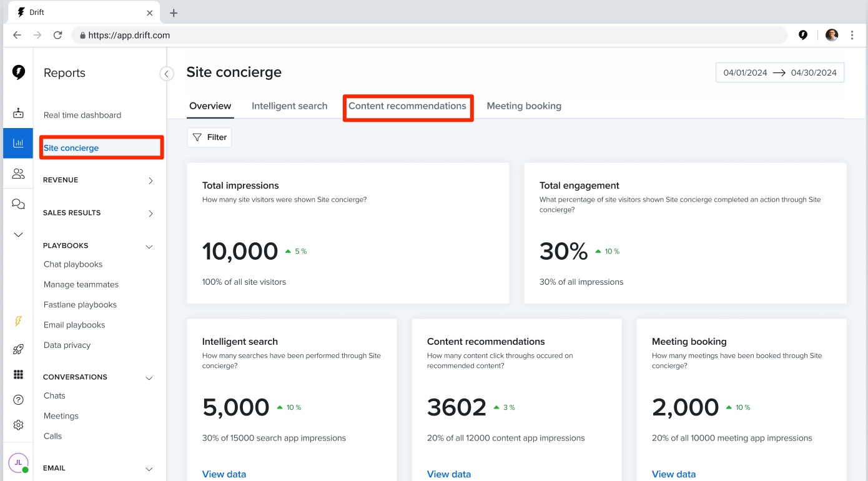
Task: Click View data under Intelligent search card
Action: (x=224, y=474)
